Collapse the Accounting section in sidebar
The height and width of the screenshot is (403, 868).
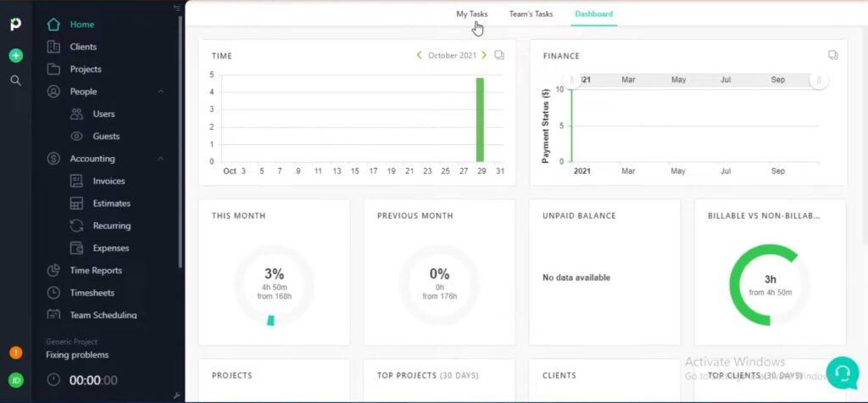[161, 159]
